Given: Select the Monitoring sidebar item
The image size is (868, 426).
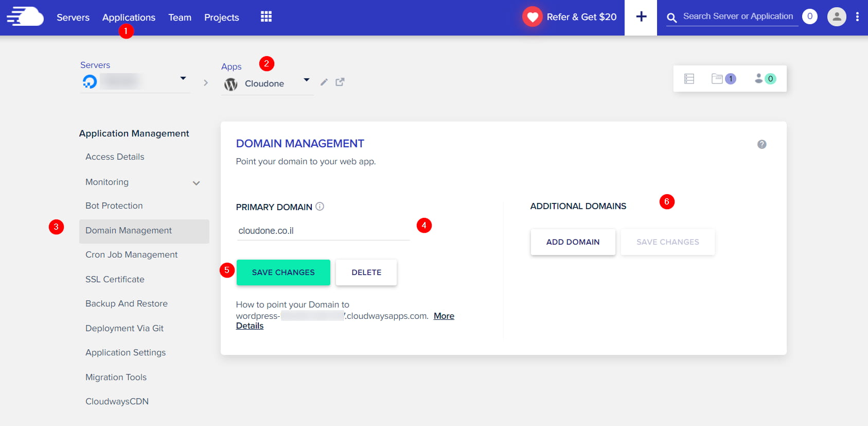Looking at the screenshot, I should coord(107,182).
